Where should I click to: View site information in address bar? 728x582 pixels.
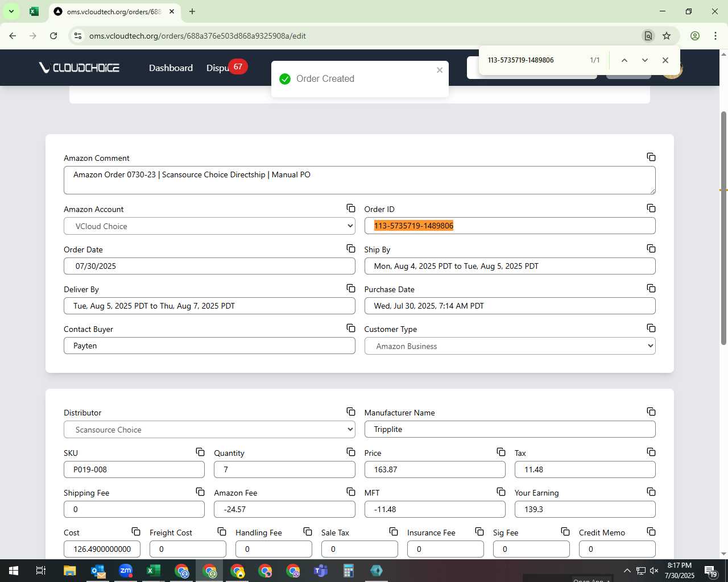[78, 36]
